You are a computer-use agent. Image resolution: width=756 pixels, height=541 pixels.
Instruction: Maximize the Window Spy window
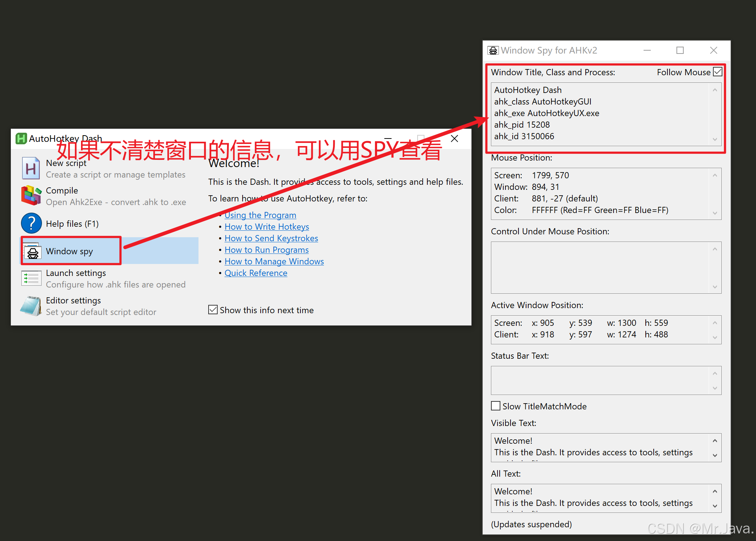pos(680,50)
